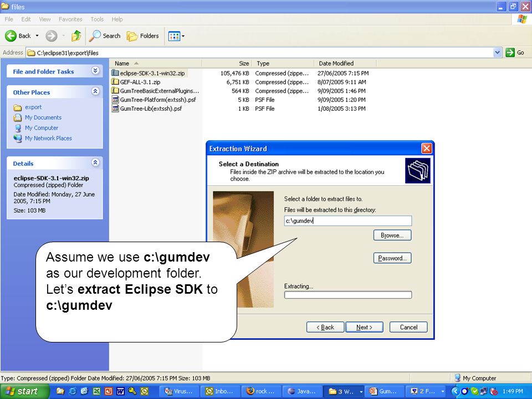532x399 pixels.
Task: Expand the File and Folder Tasks panel
Action: click(95, 70)
